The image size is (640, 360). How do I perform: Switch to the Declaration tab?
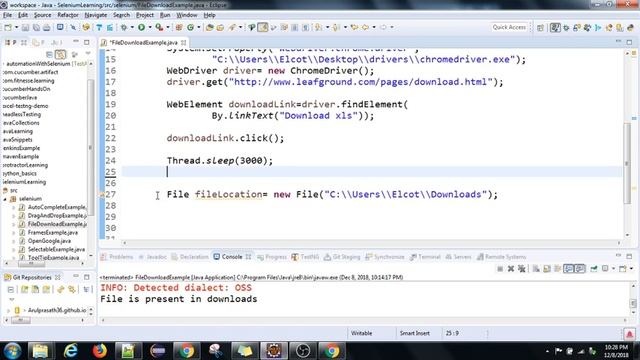pos(190,257)
